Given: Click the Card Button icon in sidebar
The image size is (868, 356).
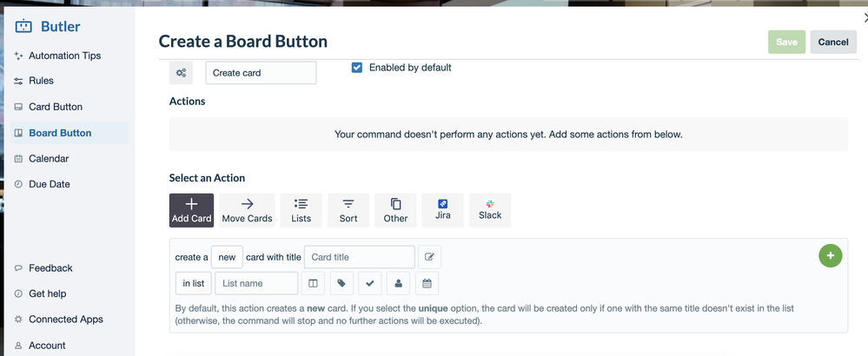Looking at the screenshot, I should [x=18, y=107].
